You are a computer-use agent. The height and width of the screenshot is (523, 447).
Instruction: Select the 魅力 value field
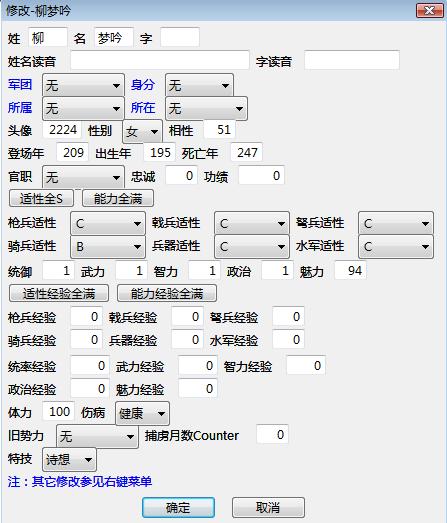coord(350,271)
